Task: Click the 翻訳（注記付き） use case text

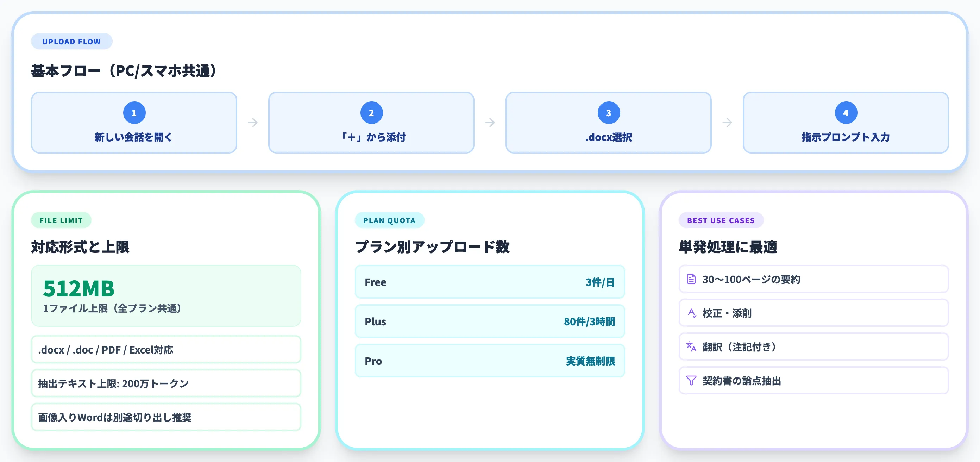Action: coord(740,347)
